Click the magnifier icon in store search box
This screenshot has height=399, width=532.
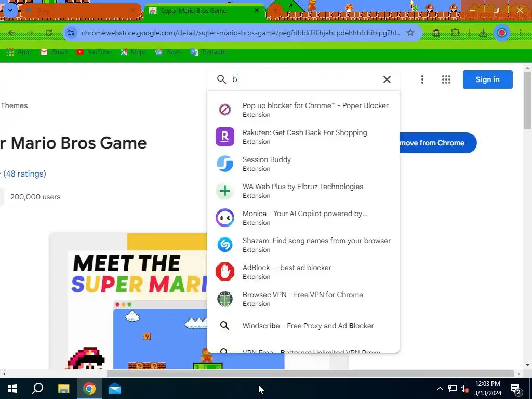(221, 79)
